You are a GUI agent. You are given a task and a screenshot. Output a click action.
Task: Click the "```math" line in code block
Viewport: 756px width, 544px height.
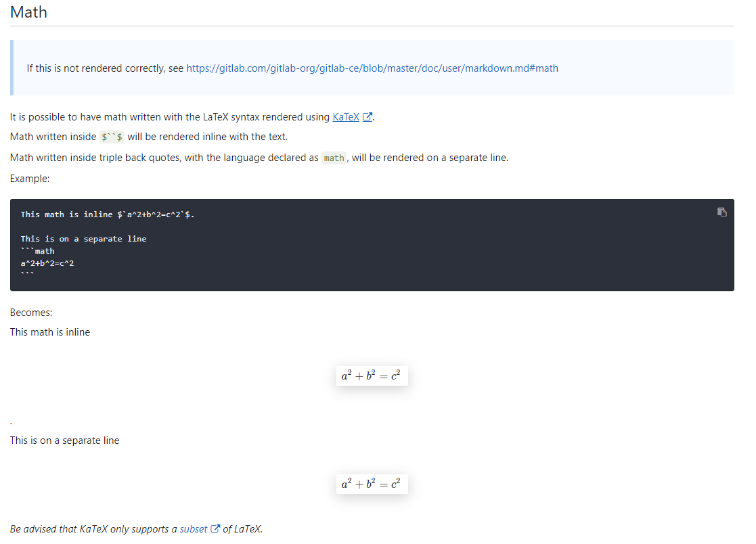(x=38, y=251)
